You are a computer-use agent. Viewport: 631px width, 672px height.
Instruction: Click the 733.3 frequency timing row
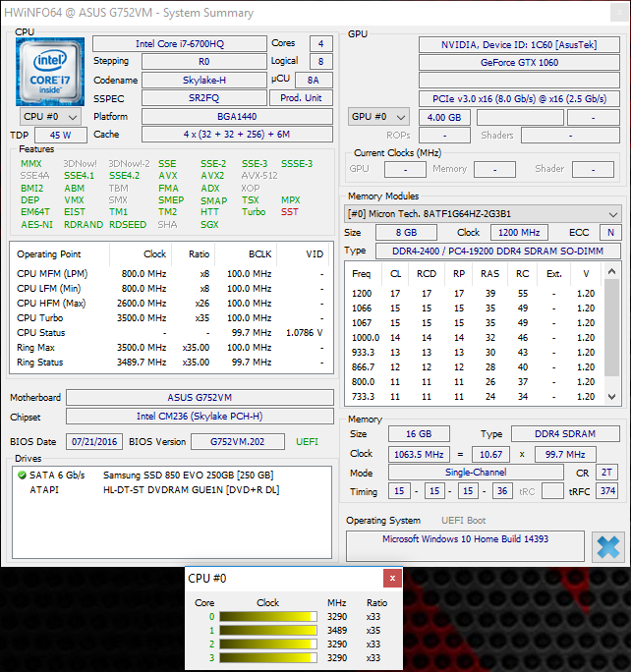coord(474,397)
